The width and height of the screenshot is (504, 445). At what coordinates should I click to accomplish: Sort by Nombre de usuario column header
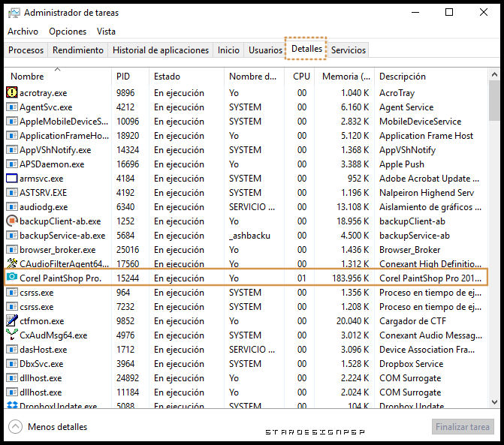[254, 76]
